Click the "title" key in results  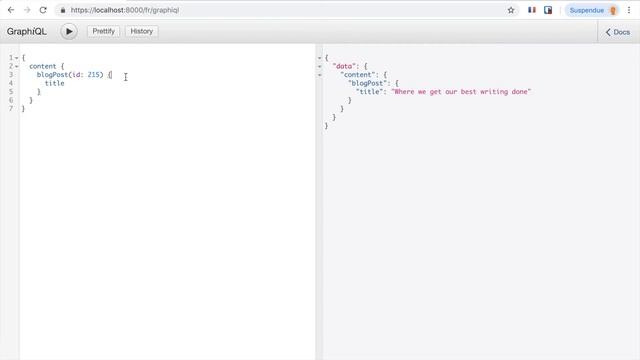tap(369, 92)
